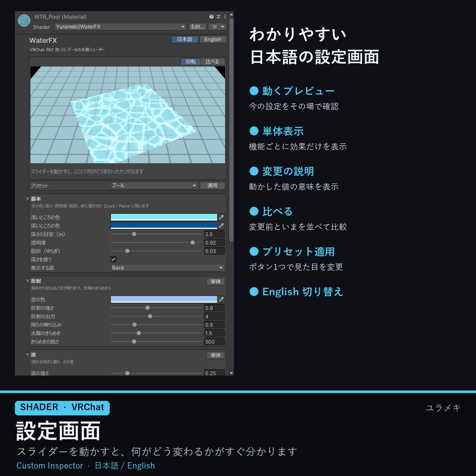The height and width of the screenshot is (476, 476).
Task: Click the 波の強さ value field 0.25
Action: pos(214,373)
